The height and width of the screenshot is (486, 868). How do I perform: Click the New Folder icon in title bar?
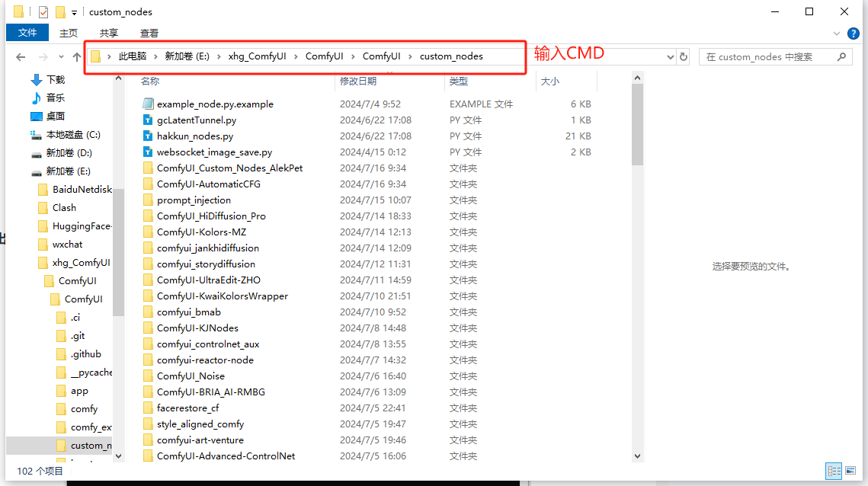59,12
